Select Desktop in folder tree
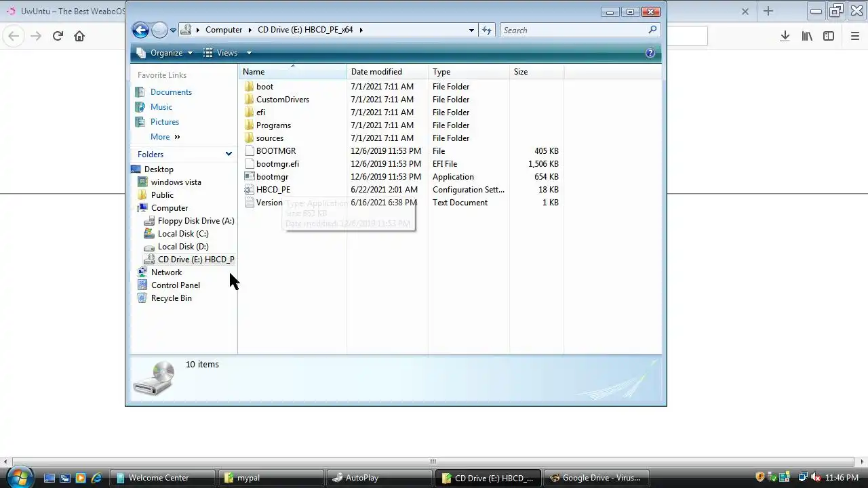The height and width of the screenshot is (488, 868). 159,169
